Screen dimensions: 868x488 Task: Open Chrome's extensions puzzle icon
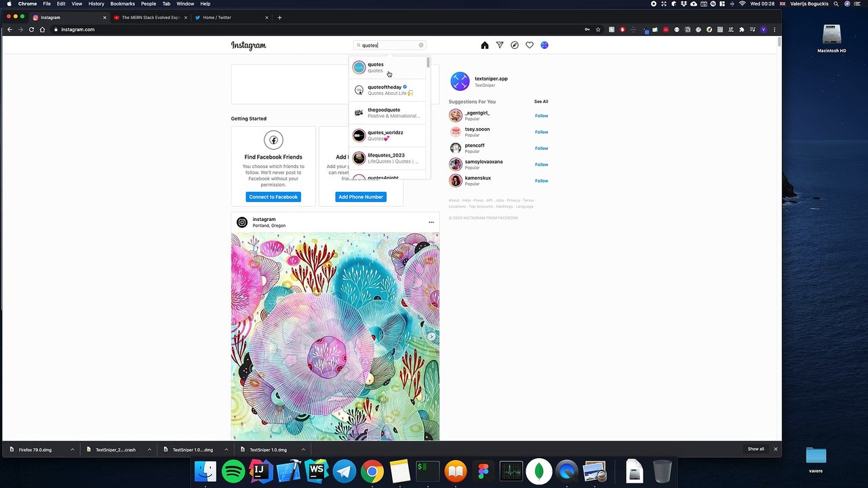(741, 30)
